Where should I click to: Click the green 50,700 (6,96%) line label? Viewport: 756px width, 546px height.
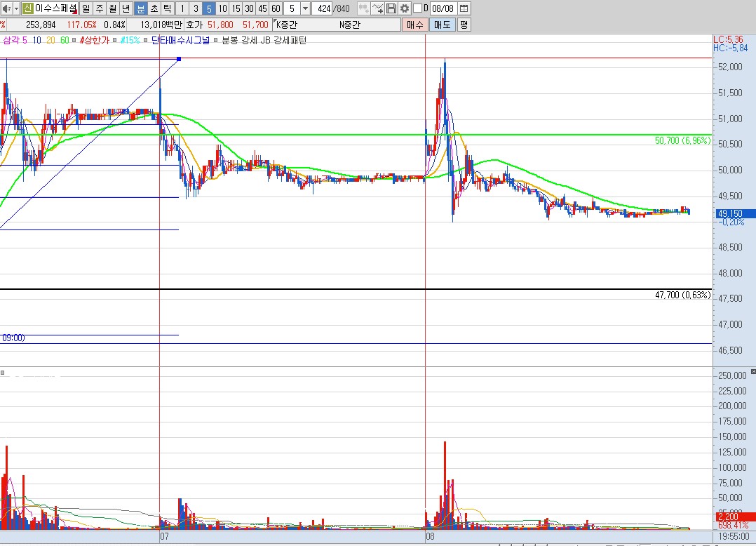682,140
